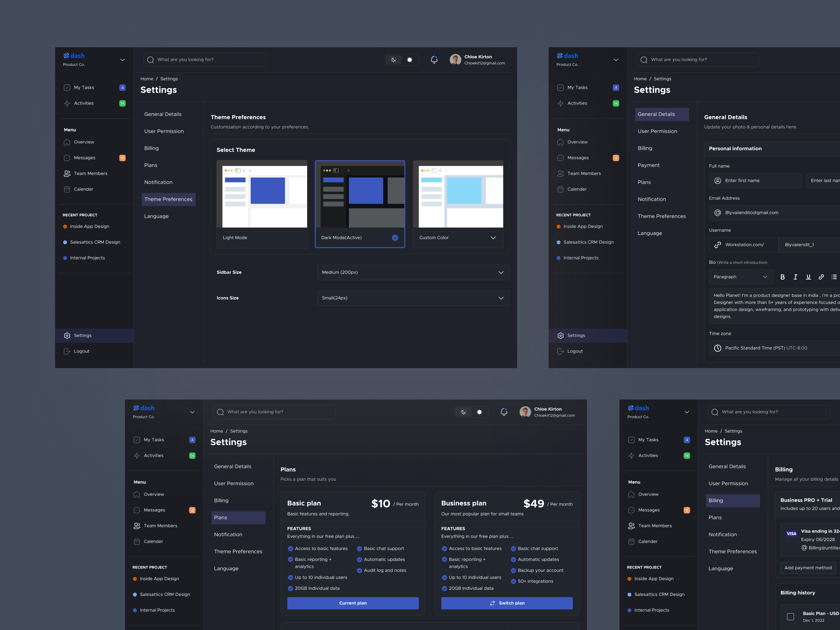The width and height of the screenshot is (840, 630).
Task: Apply italic formatting in the Bio editor
Action: (x=796, y=277)
